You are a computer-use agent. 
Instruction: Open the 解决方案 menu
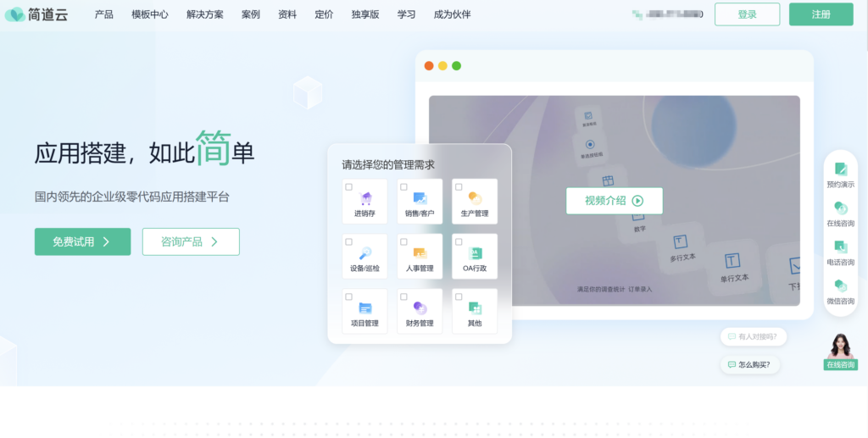coord(205,14)
